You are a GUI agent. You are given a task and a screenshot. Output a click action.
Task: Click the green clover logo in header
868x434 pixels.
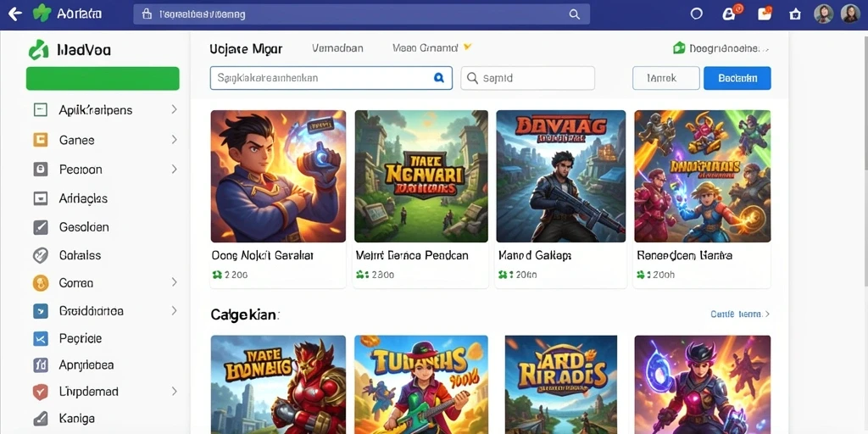(x=42, y=14)
